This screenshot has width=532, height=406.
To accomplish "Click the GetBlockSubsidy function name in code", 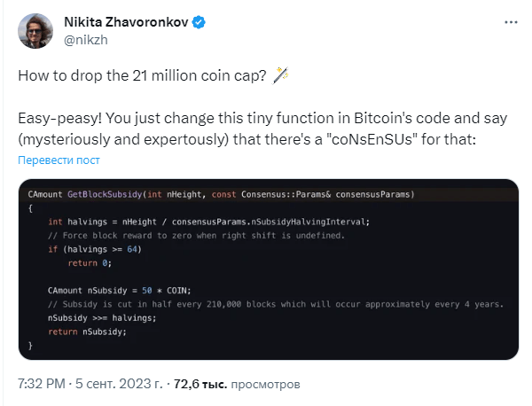I will click(x=105, y=193).
